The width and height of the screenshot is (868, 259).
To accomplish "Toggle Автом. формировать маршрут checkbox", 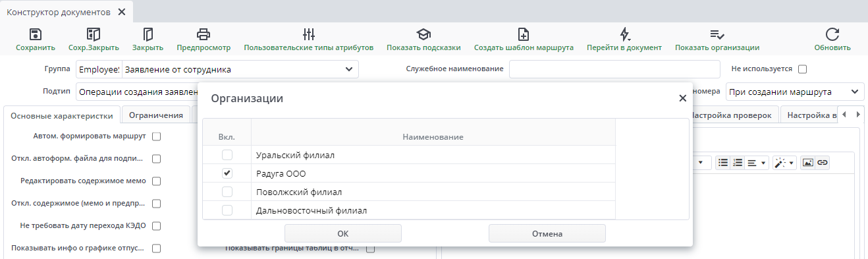I will tap(157, 136).
